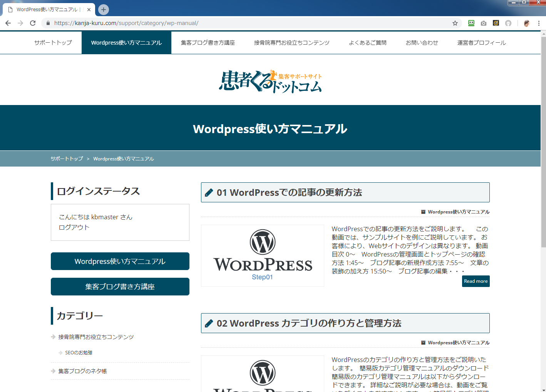Click the カテゴリー sidebar heading
The image size is (546, 392).
(80, 316)
